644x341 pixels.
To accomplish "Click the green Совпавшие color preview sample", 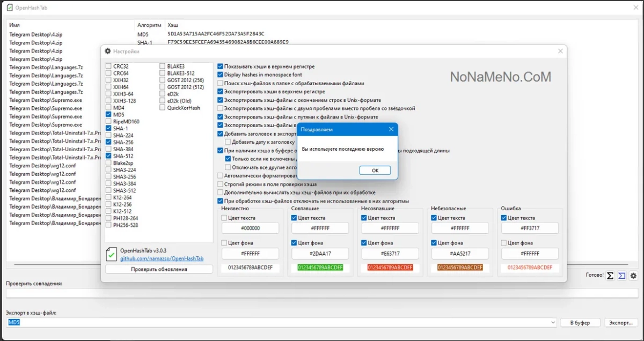I will tap(320, 268).
